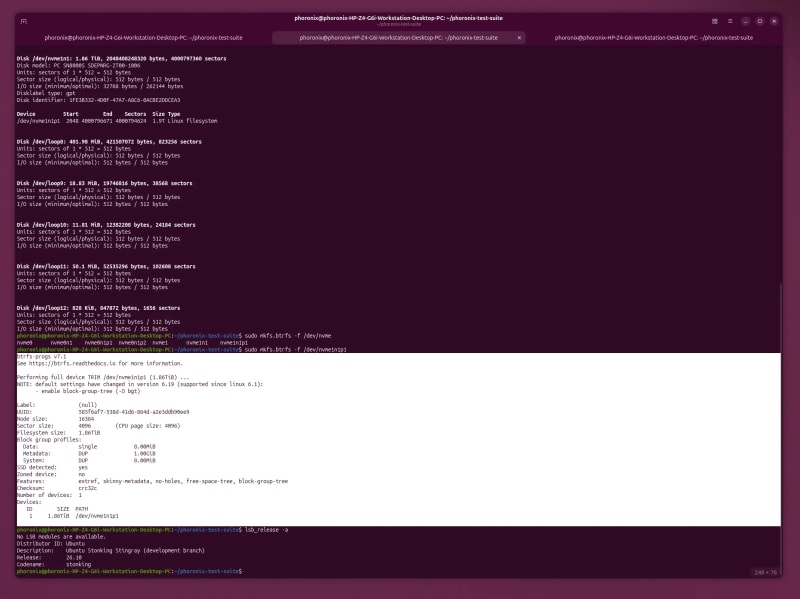Switch to the first terminal tab
800x599 pixels.
pos(143,37)
